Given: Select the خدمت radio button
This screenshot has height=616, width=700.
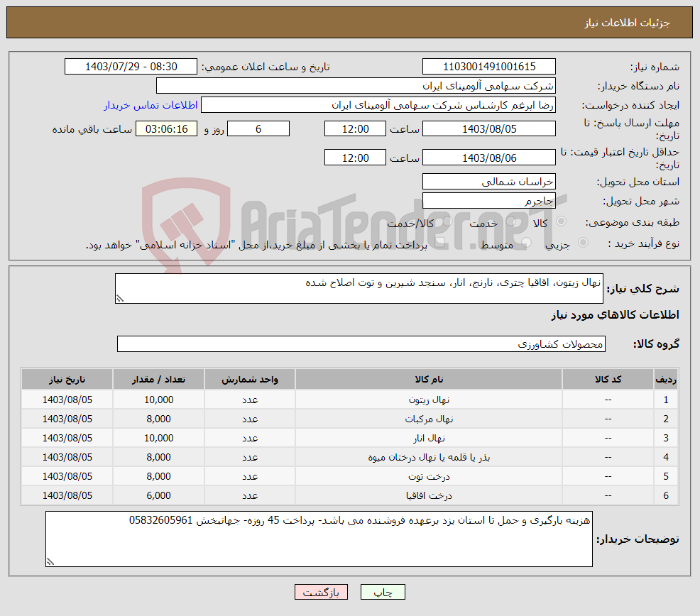Looking at the screenshot, I should [x=511, y=221].
